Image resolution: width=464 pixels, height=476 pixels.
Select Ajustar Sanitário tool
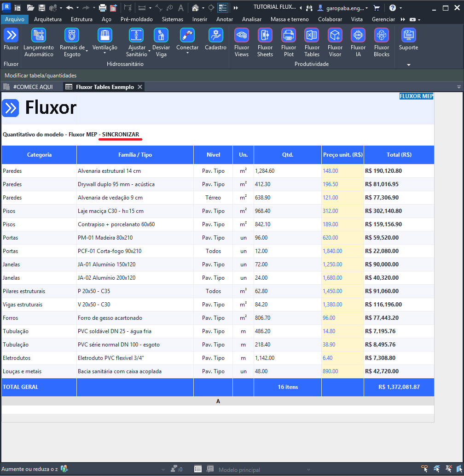point(136,42)
